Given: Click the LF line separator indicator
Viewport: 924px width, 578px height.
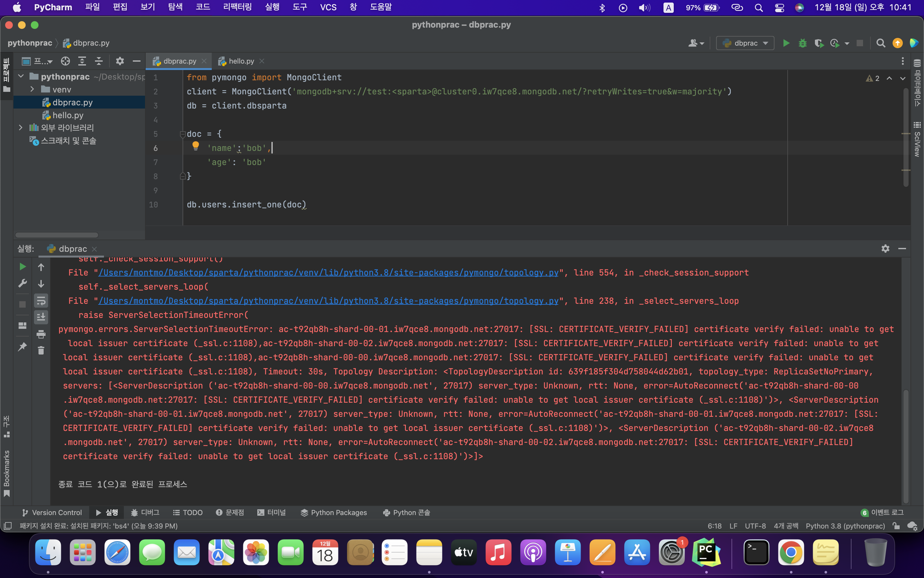Looking at the screenshot, I should coord(733,526).
